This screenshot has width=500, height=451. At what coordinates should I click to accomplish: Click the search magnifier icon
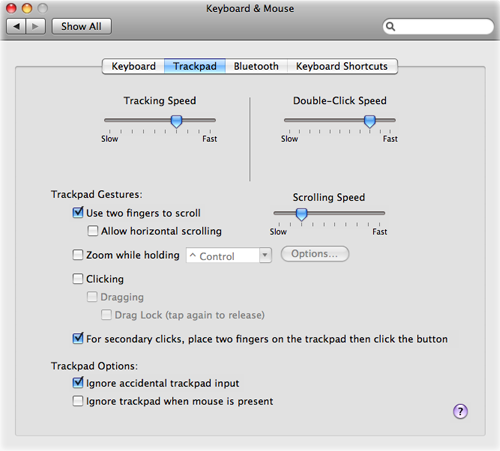390,26
